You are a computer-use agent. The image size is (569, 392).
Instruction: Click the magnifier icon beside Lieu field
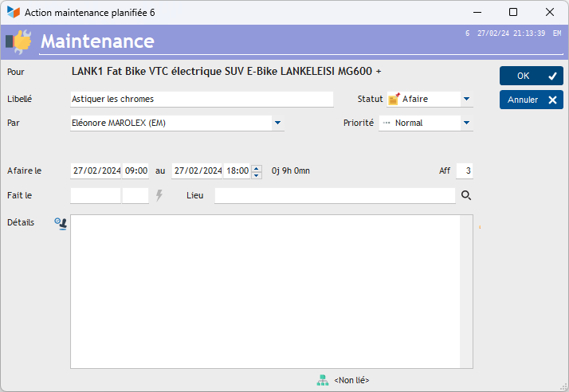tap(466, 195)
